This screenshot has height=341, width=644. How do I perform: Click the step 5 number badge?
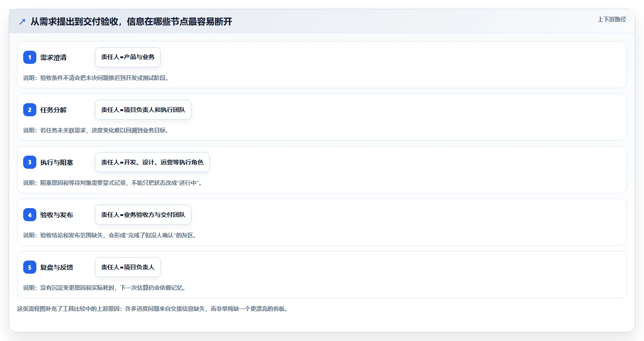30,267
